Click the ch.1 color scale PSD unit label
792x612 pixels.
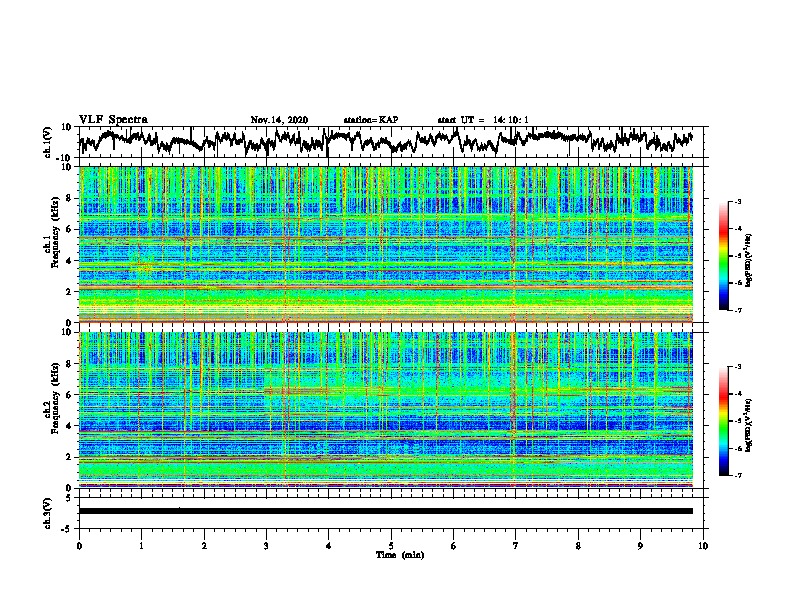coord(748,260)
